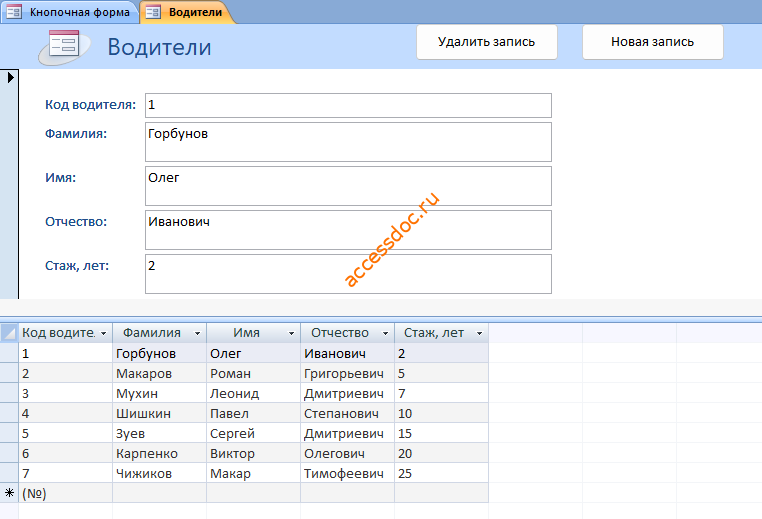Click the table cell Иванович

coord(347,353)
